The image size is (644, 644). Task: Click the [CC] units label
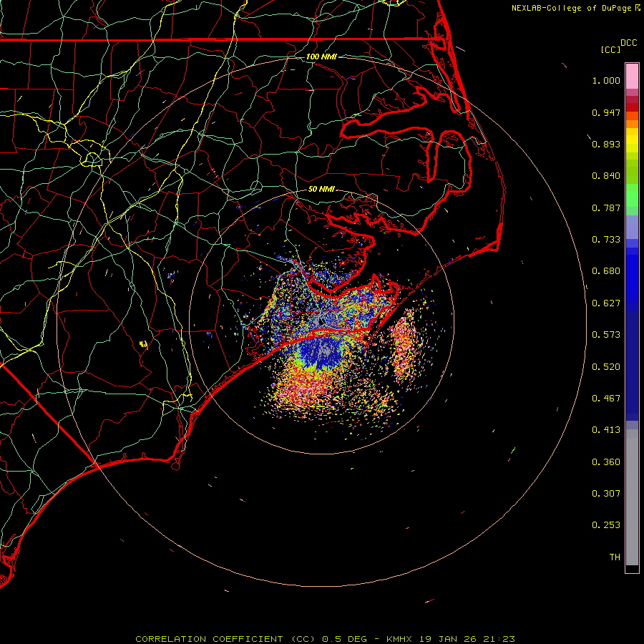[x=610, y=49]
